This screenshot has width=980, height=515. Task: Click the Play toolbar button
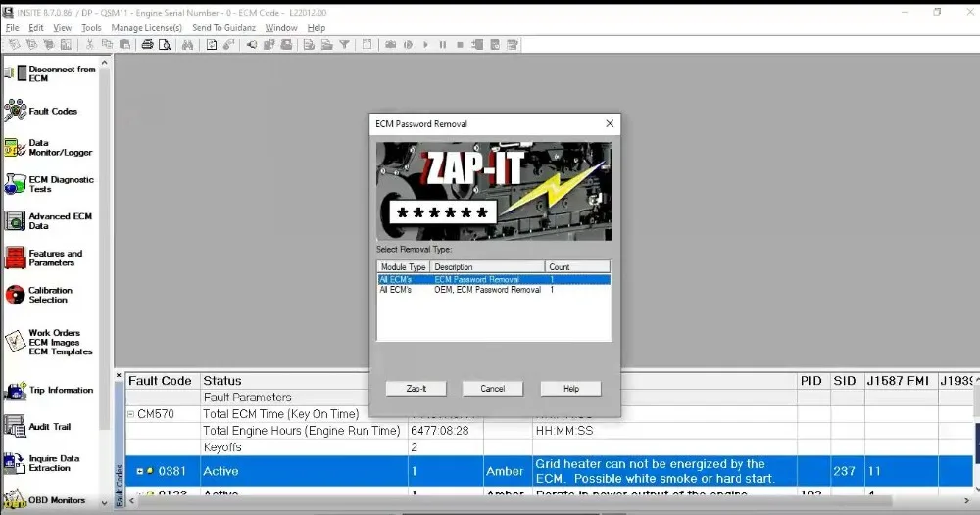click(x=425, y=45)
